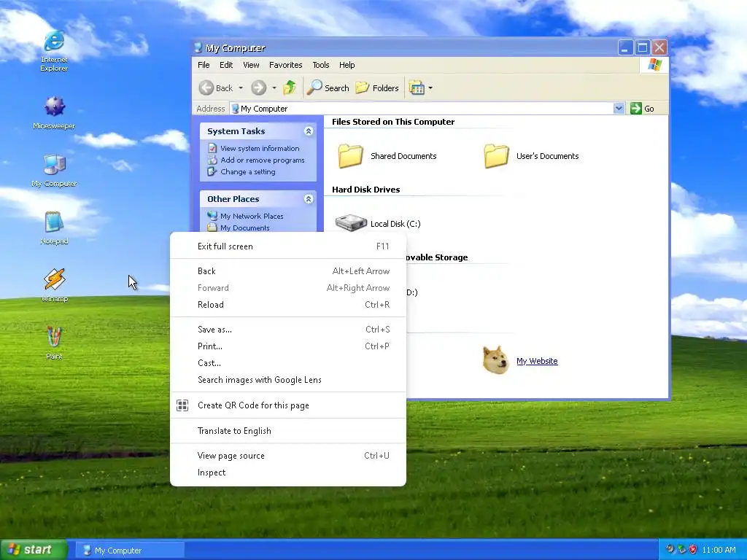Select the Paint desktop icon

[54, 342]
